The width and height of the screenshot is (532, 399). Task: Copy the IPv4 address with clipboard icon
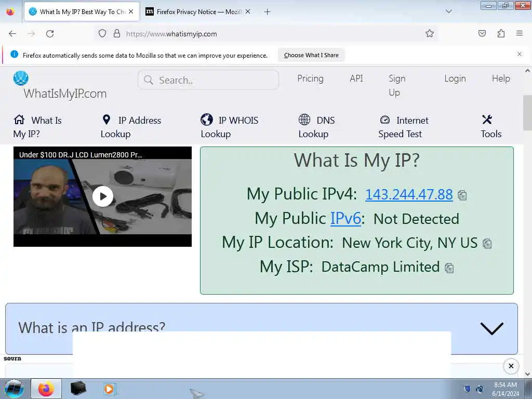coord(462,195)
